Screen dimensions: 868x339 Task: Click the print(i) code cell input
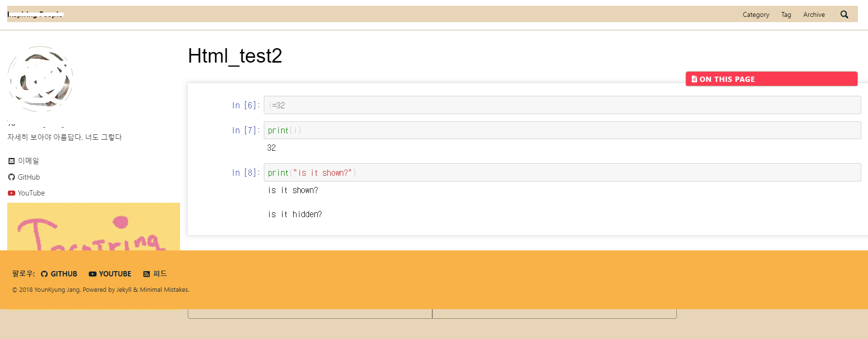(x=562, y=130)
